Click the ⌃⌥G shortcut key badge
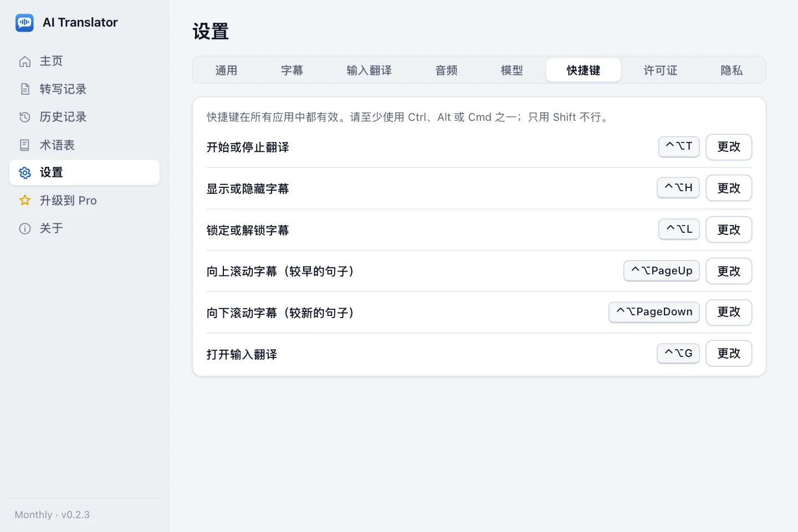Viewport: 798px width, 532px height. pyautogui.click(x=678, y=354)
